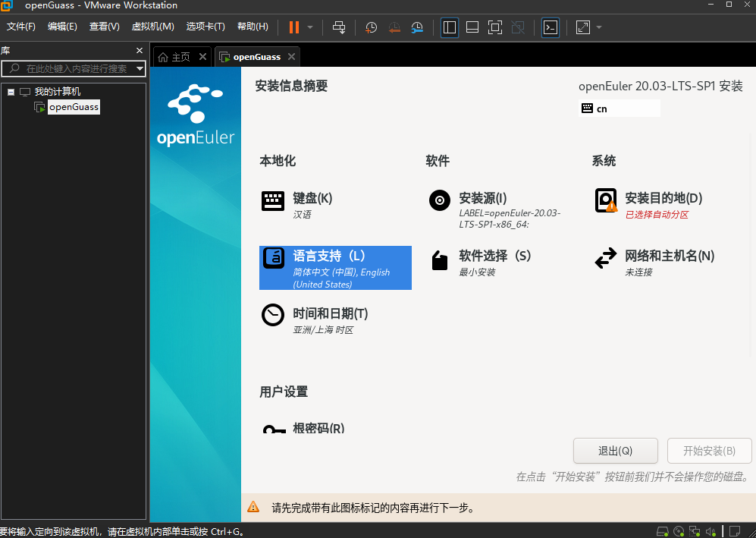The image size is (756, 538).
Task: Open the snapshot manager wrench icon
Action: coord(417,27)
